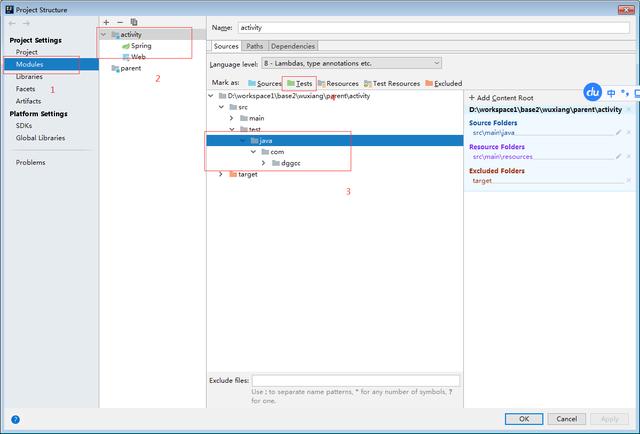Screen dimensions: 640x434
Task: Collapse the com folder node
Action: tap(253, 151)
